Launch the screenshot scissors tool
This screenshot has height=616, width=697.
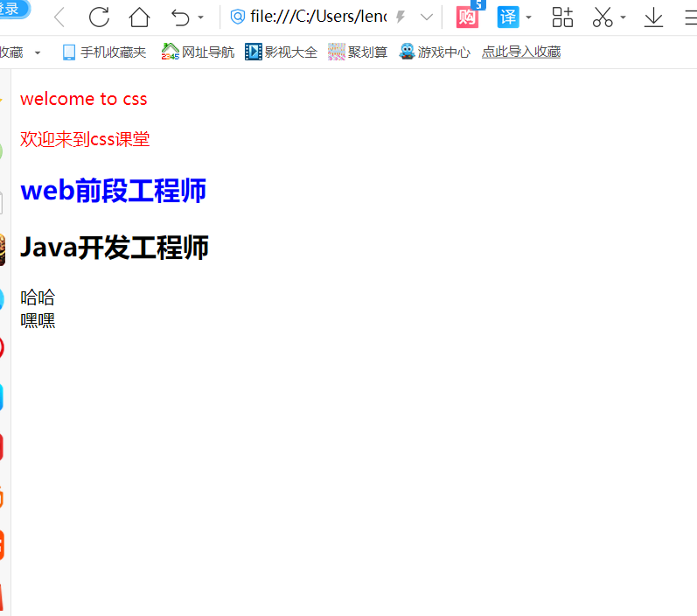pos(603,17)
